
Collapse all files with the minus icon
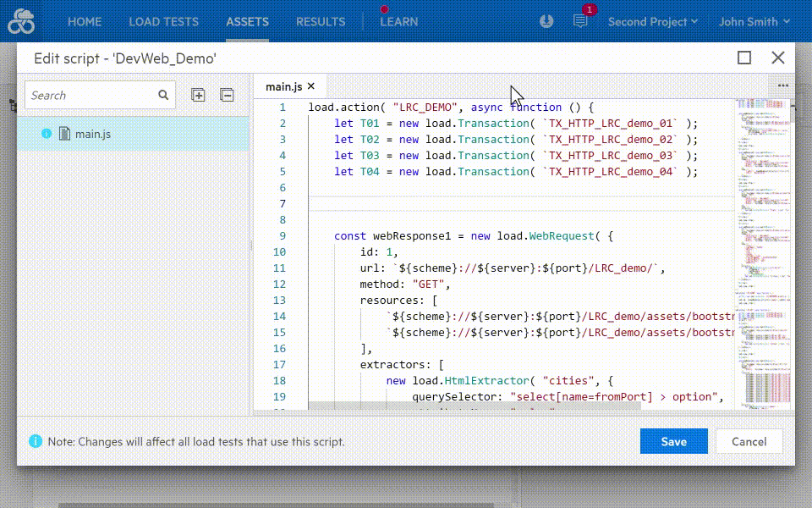pos(227,95)
